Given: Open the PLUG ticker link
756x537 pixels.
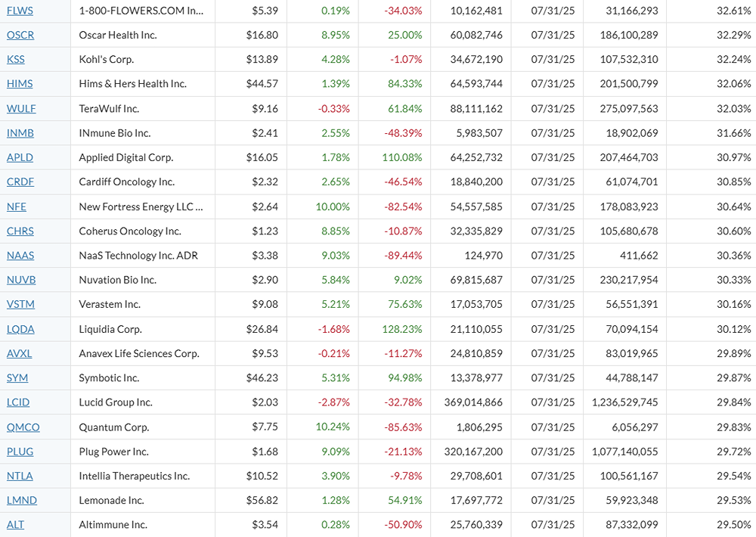Looking at the screenshot, I should pos(20,452).
